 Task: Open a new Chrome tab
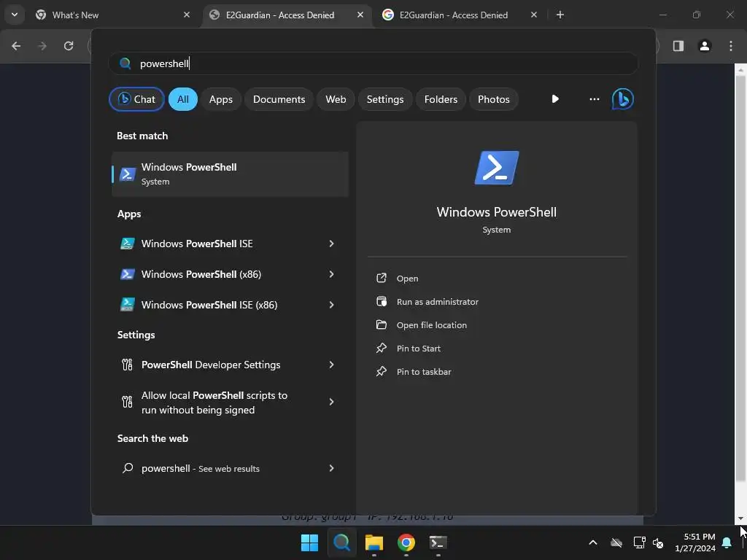coord(560,15)
